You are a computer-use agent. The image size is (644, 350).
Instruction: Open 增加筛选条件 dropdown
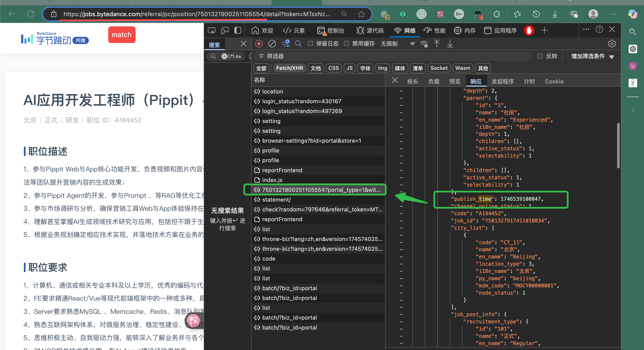coord(592,56)
